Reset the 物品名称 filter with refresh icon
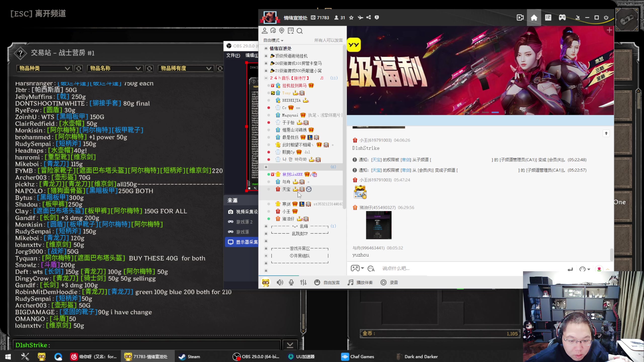 [x=149, y=68]
